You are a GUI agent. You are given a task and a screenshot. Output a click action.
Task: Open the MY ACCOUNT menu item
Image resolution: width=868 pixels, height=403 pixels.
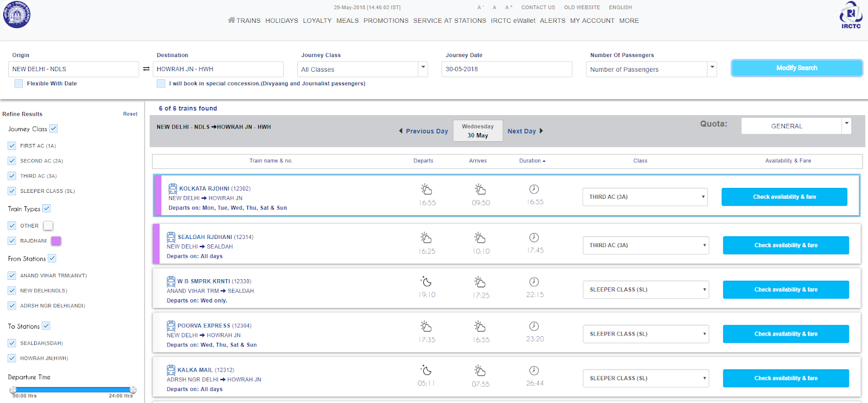pyautogui.click(x=592, y=21)
